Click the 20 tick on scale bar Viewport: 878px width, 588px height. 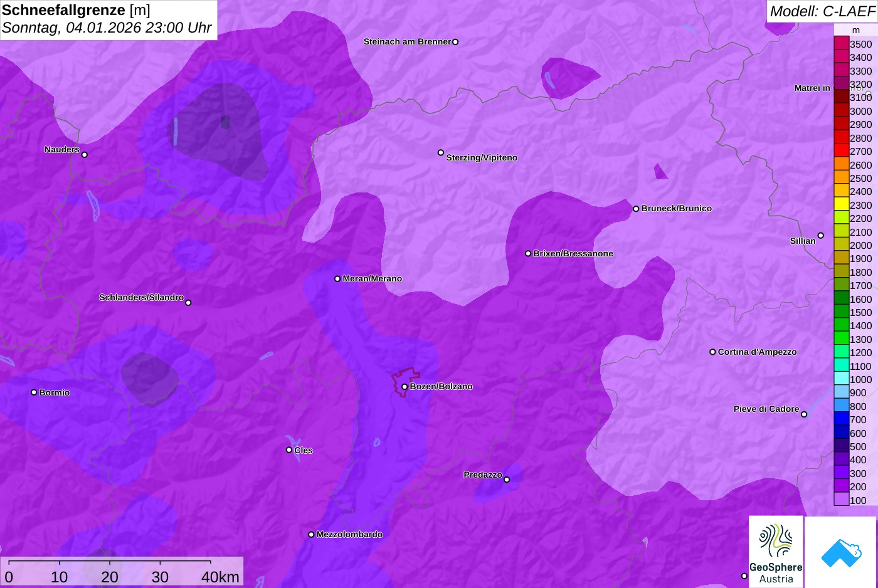pyautogui.click(x=110, y=577)
